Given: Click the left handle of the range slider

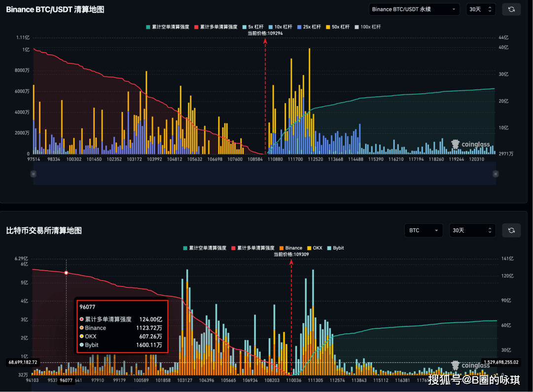Looking at the screenshot, I should coord(33,174).
